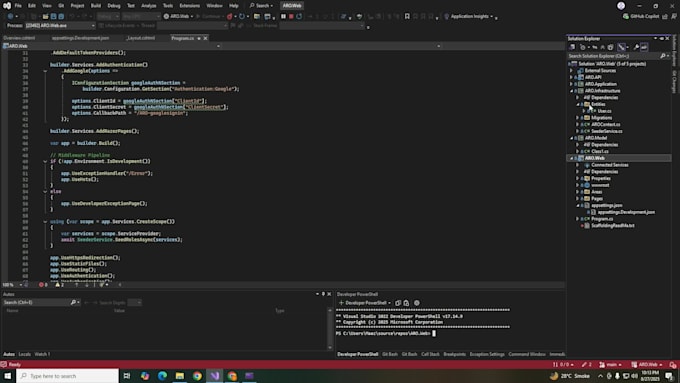Select the Pages folder in Solution Explorer
Viewport: 680px width, 383px height.
click(597, 199)
